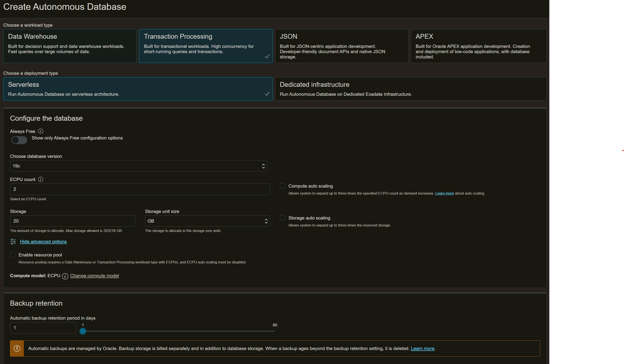Click the backup retention slider handle
This screenshot has width=624, height=364.
83,331
